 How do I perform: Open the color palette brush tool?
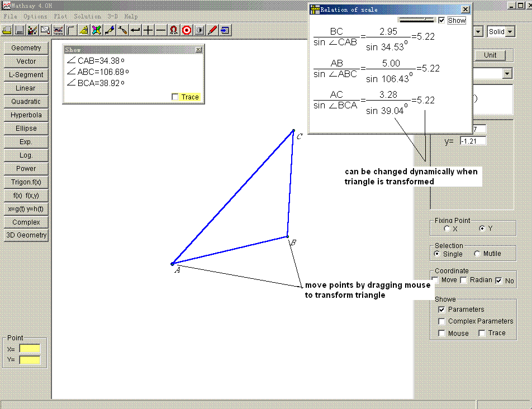pyautogui.click(x=32, y=31)
